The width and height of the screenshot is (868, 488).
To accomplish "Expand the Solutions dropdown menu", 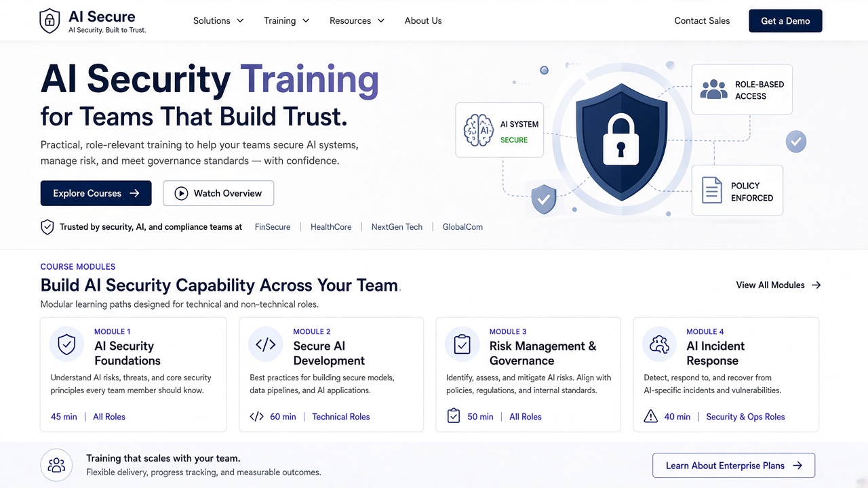I will (x=218, y=21).
